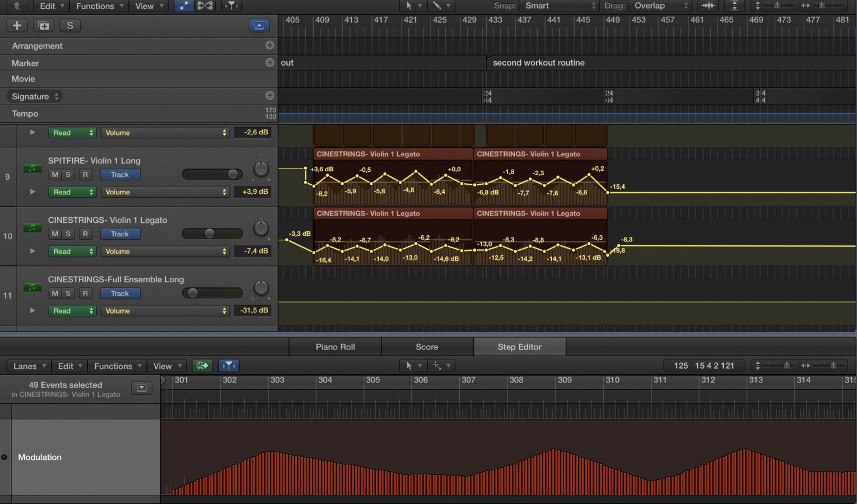
Task: Record-enable the CINESTRINGS-Full Ensemble Long track
Action: pyautogui.click(x=85, y=293)
